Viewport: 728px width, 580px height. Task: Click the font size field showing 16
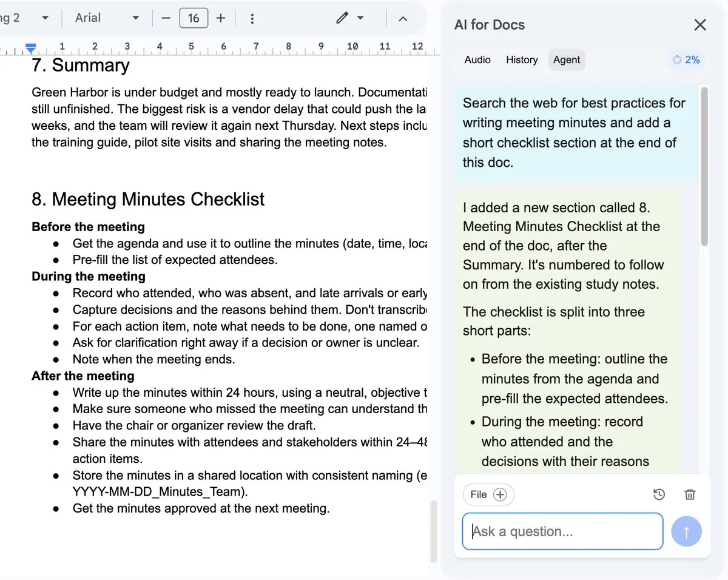pyautogui.click(x=194, y=18)
